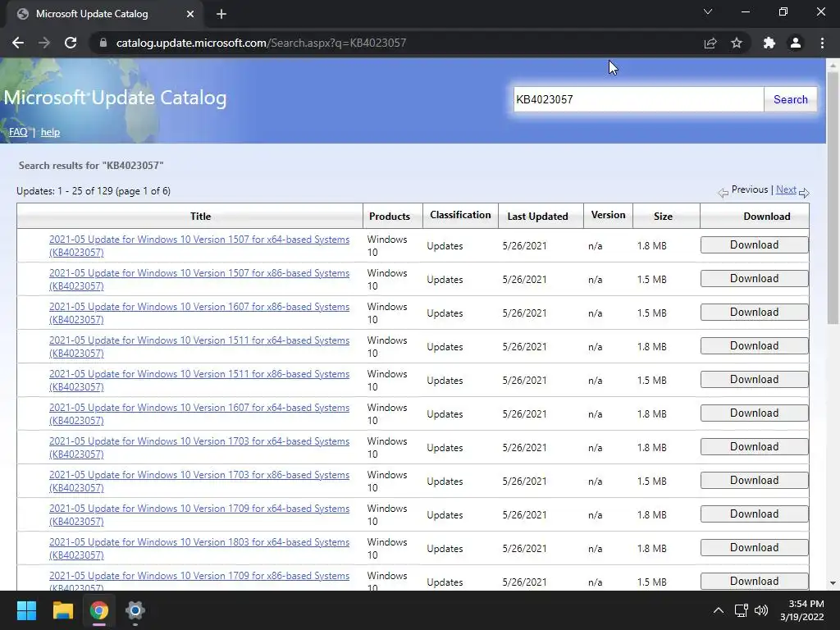
Task: Click the KB4023057 search box
Action: (x=638, y=99)
